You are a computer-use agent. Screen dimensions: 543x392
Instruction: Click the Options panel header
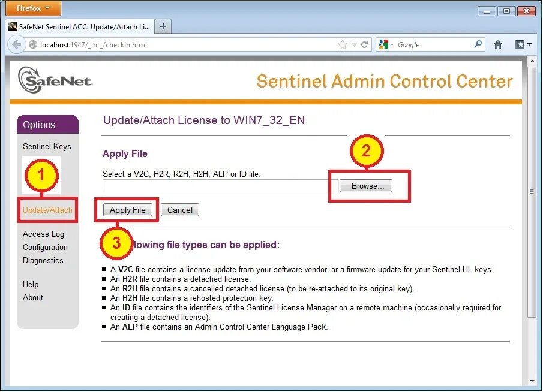click(x=47, y=125)
